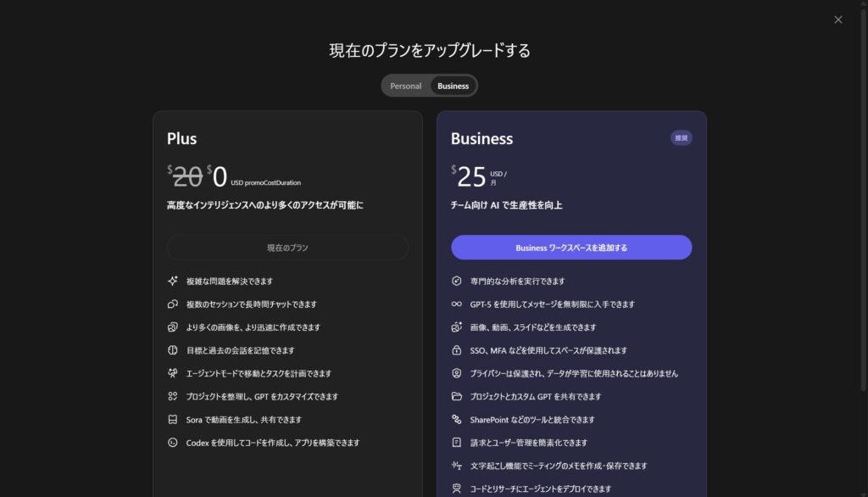868x497 pixels.
Task: Click the $25 Business price text
Action: pyautogui.click(x=471, y=176)
